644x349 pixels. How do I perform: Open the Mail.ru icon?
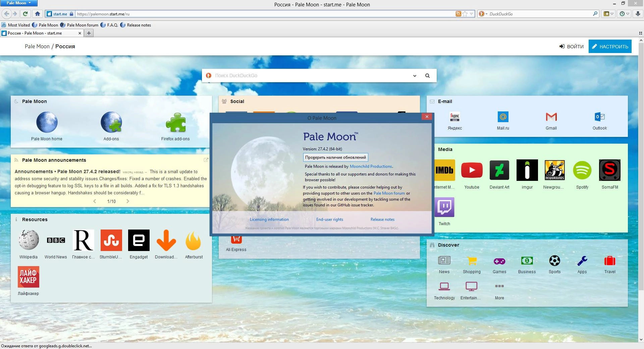point(503,117)
